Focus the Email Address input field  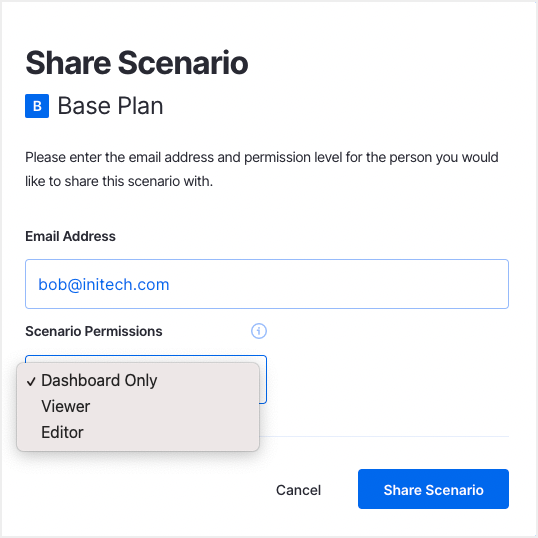coord(267,284)
